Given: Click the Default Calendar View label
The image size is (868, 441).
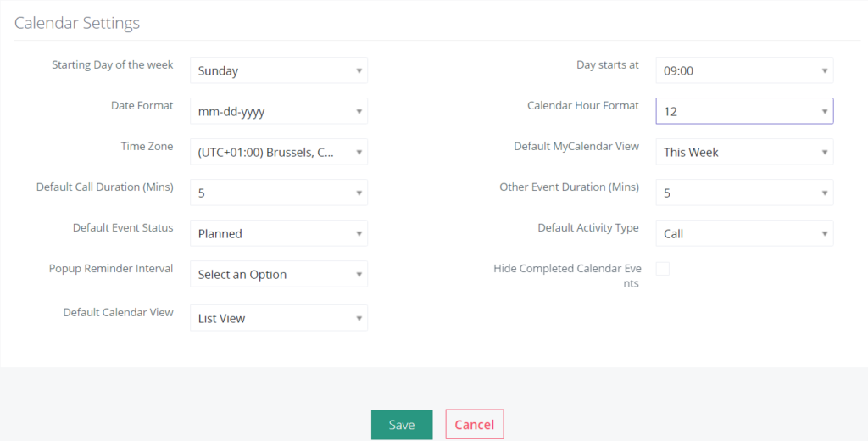Looking at the screenshot, I should [x=118, y=312].
